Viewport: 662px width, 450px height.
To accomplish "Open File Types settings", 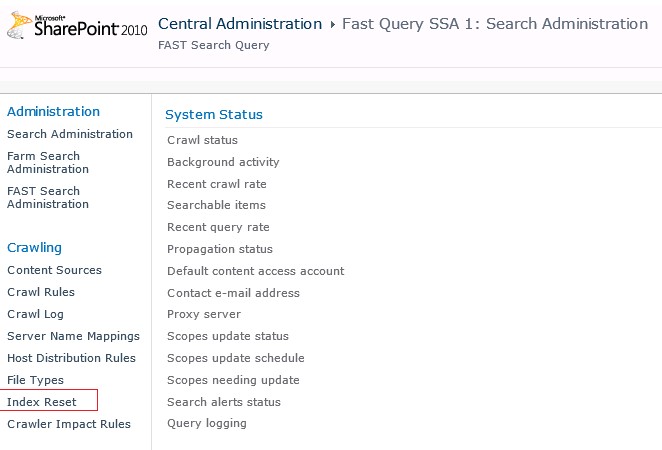I will (35, 380).
